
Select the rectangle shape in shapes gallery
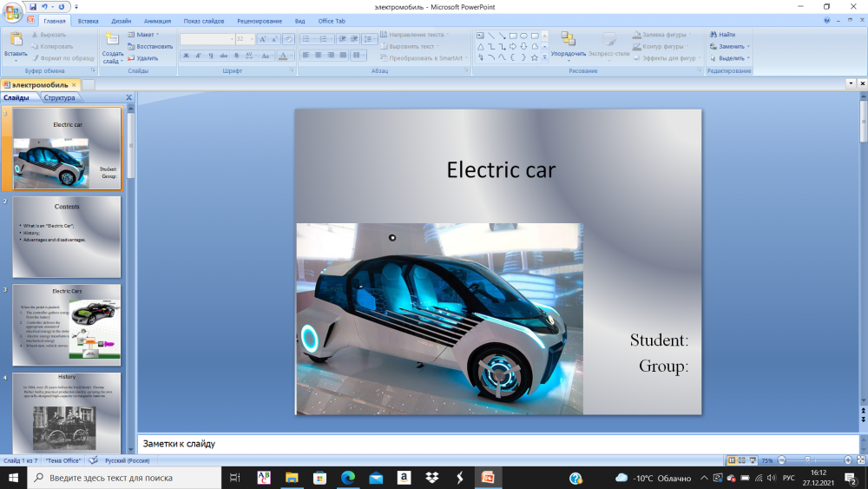point(513,36)
